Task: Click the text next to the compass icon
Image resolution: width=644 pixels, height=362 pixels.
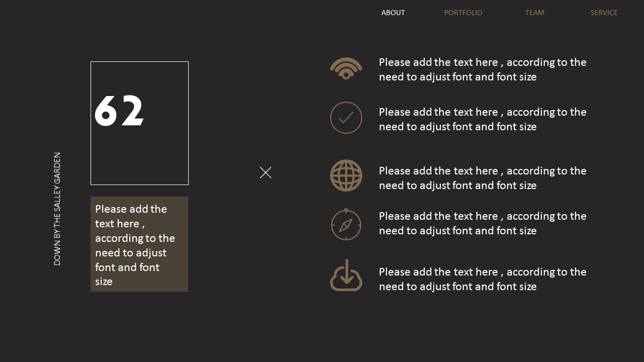Action: pos(482,223)
